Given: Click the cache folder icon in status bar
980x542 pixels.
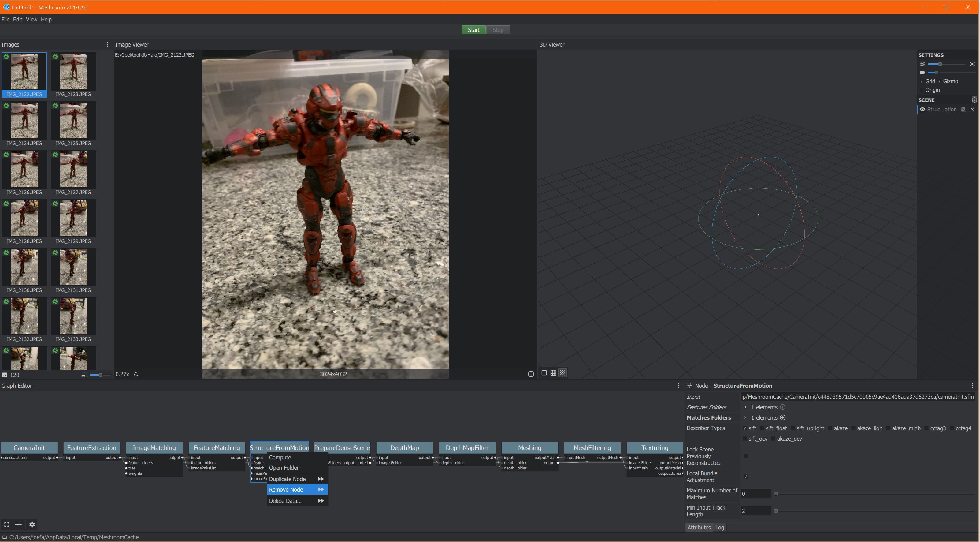Looking at the screenshot, I should pyautogui.click(x=5, y=537).
